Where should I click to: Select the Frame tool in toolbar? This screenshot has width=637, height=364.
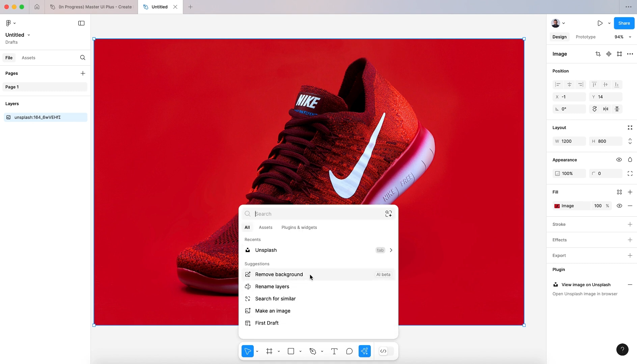(269, 351)
